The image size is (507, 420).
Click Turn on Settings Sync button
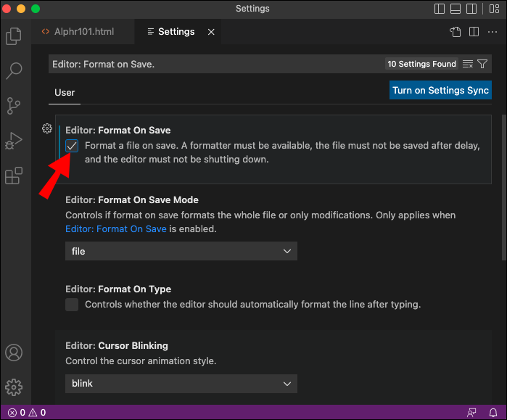point(440,91)
